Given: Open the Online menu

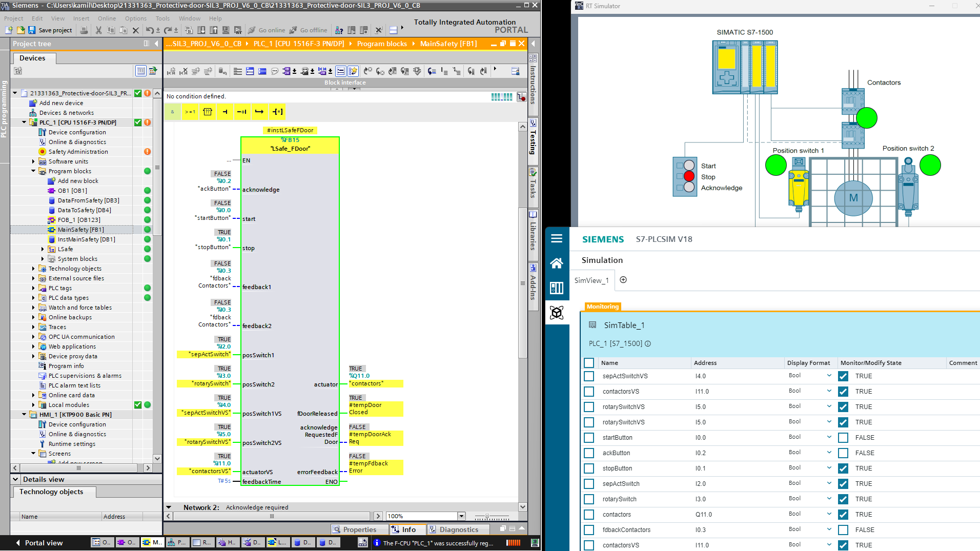Looking at the screenshot, I should (x=107, y=18).
